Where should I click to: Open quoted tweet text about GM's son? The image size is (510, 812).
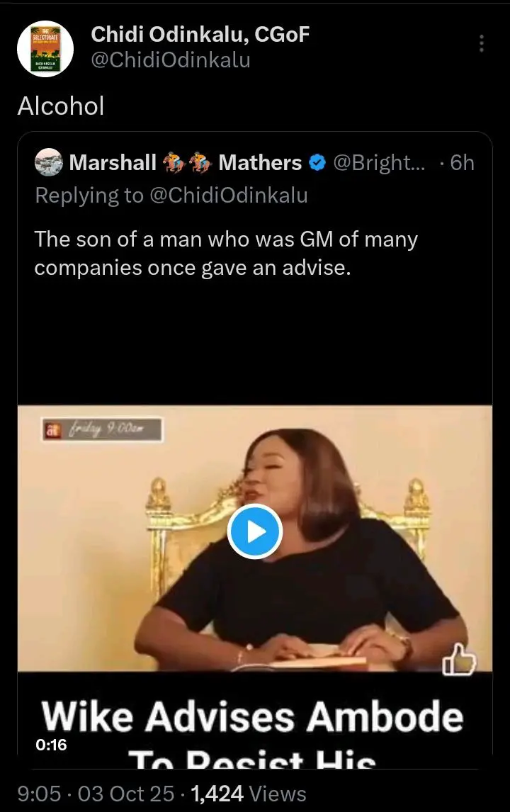(226, 254)
